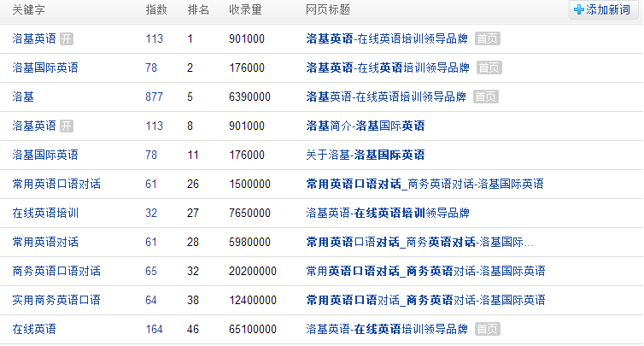The width and height of the screenshot is (644, 346).
Task: Open page title in rank 2 row
Action: point(388,67)
